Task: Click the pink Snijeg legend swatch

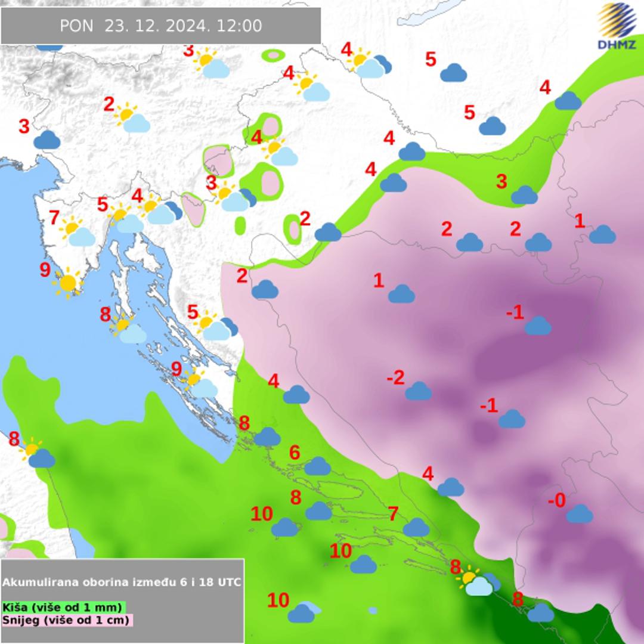Action: (x=67, y=620)
